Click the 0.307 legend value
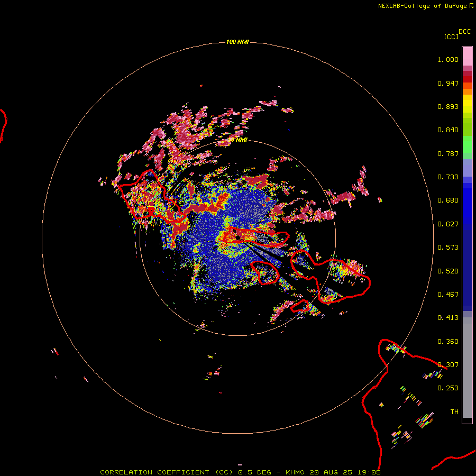 [448, 365]
